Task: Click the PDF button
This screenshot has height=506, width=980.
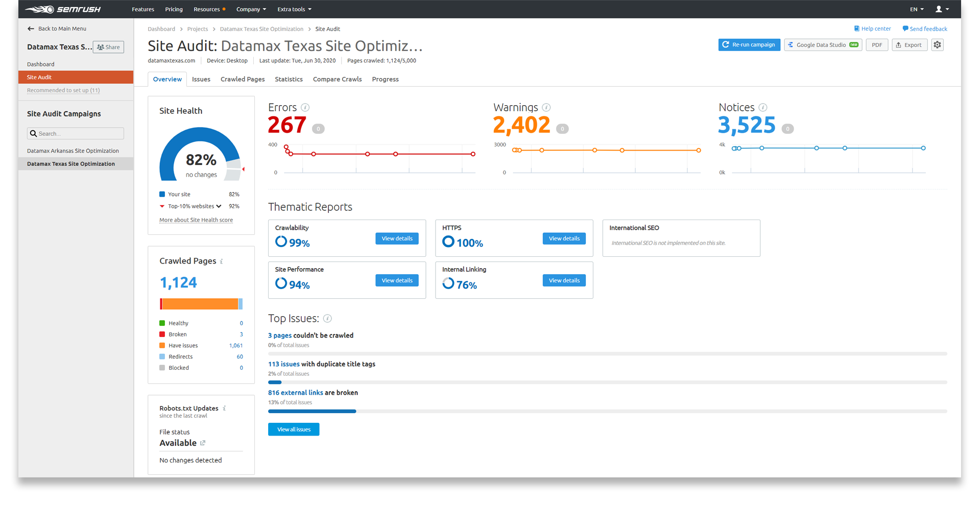Action: click(x=877, y=45)
